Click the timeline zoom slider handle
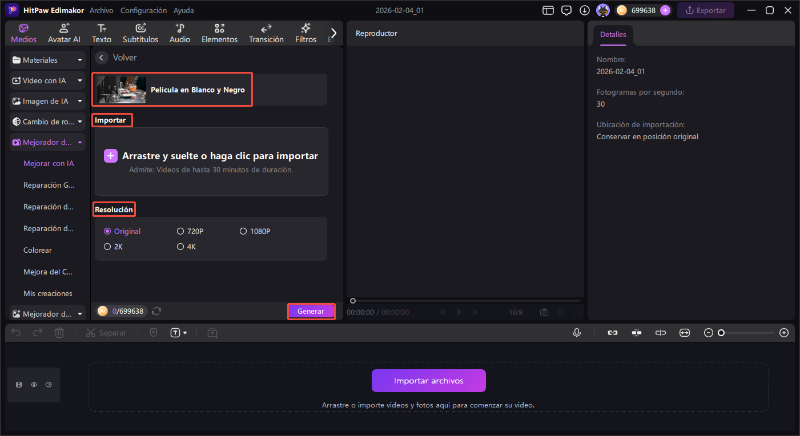The height and width of the screenshot is (436, 800). pos(721,332)
